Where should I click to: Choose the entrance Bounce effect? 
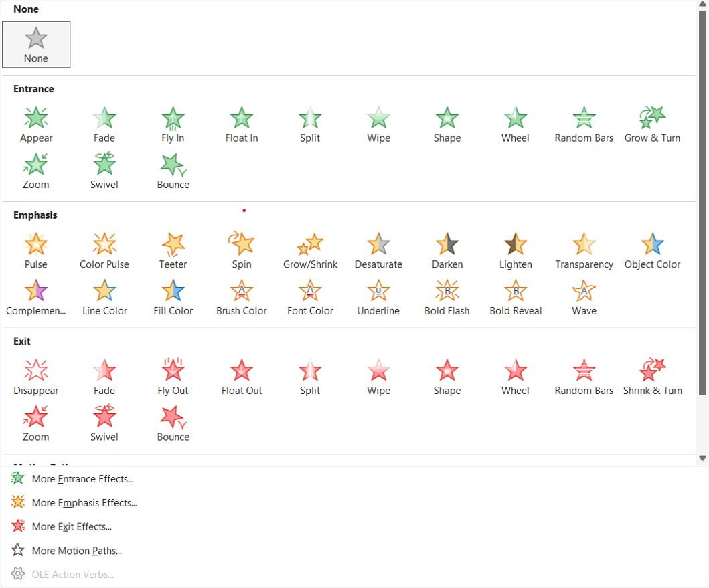173,171
